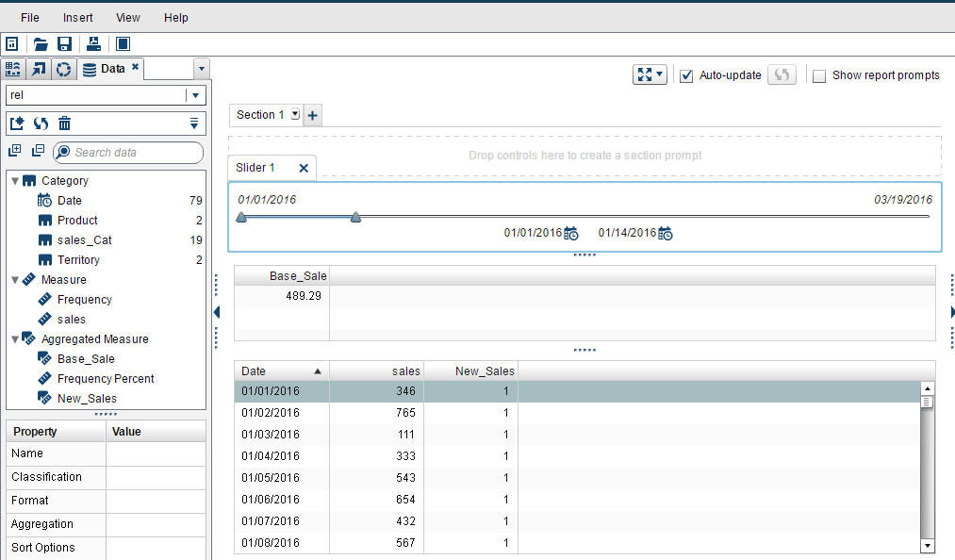Open the Insert menu
The image size is (955, 560).
click(x=78, y=18)
